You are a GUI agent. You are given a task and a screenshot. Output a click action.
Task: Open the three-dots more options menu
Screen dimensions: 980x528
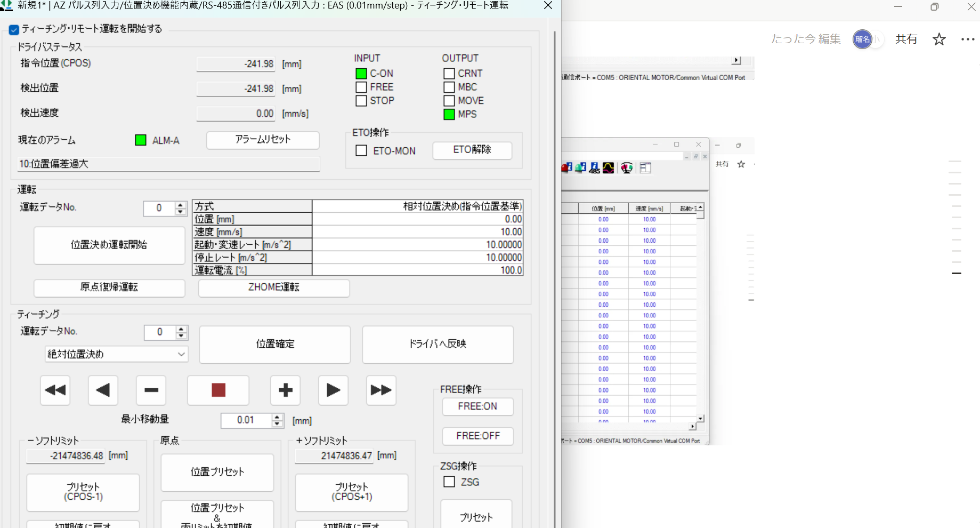pyautogui.click(x=968, y=39)
